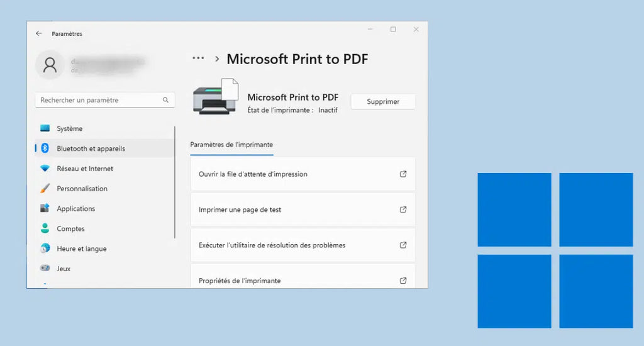Open Système settings icon
Viewport: 644px width, 346px height.
(x=45, y=128)
